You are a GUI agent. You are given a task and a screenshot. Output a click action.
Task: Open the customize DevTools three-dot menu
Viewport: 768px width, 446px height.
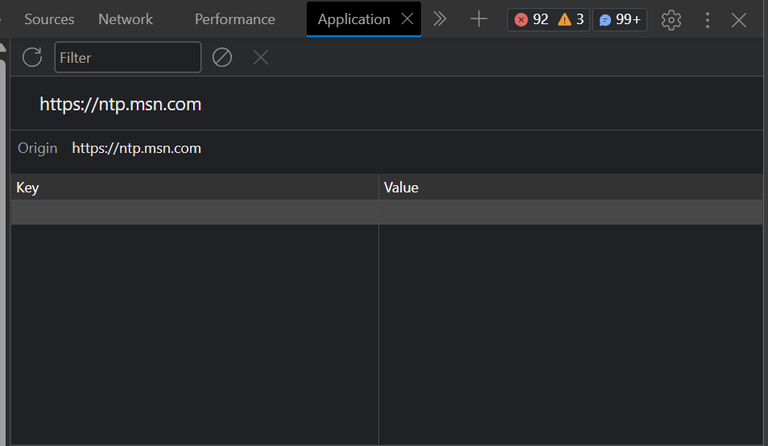click(x=708, y=19)
